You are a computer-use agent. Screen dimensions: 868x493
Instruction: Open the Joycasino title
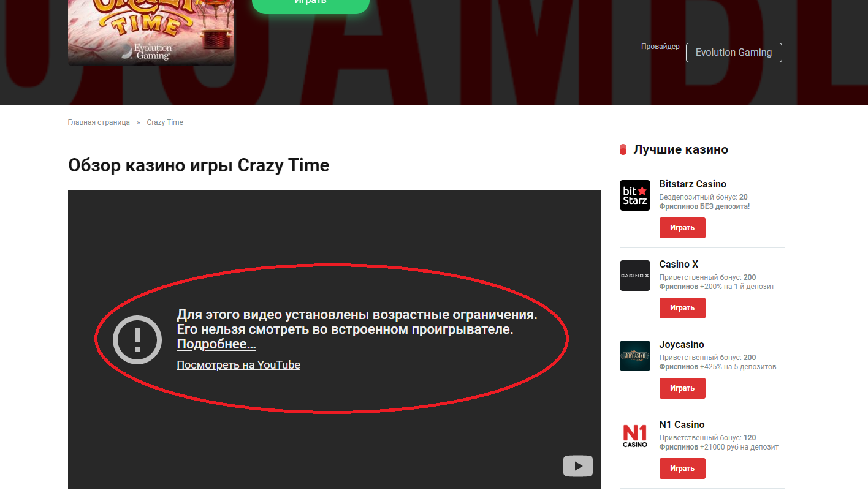682,345
